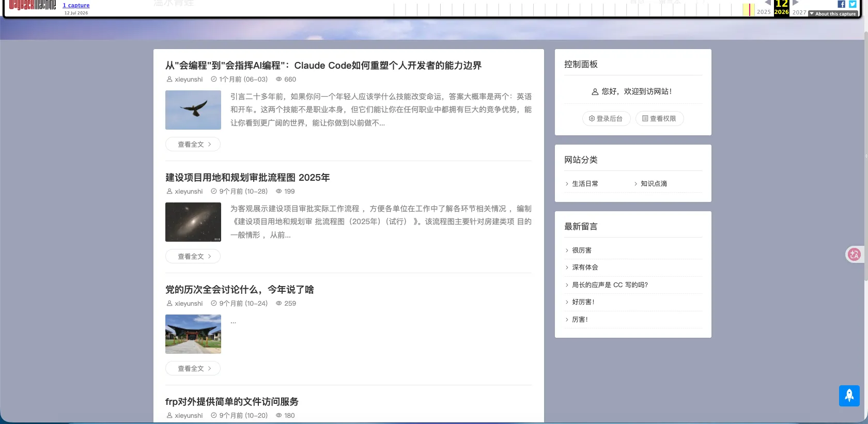Open the comment 厉害!
This screenshot has height=424, width=868.
click(x=580, y=320)
